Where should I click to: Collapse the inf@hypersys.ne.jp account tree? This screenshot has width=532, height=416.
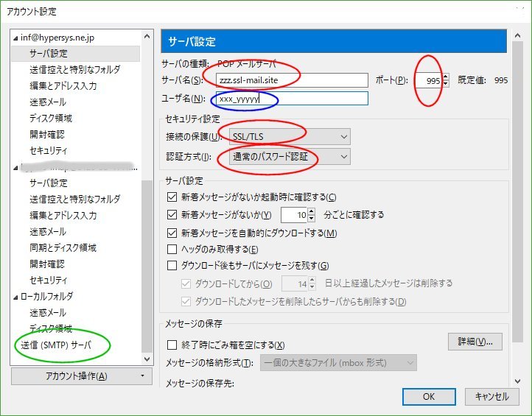tap(16, 38)
